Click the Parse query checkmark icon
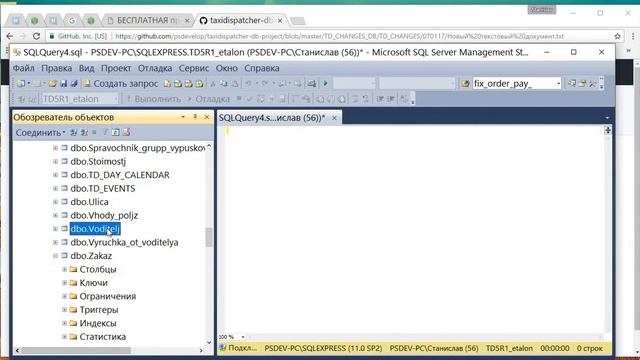This screenshot has width=640, height=360. tap(249, 99)
